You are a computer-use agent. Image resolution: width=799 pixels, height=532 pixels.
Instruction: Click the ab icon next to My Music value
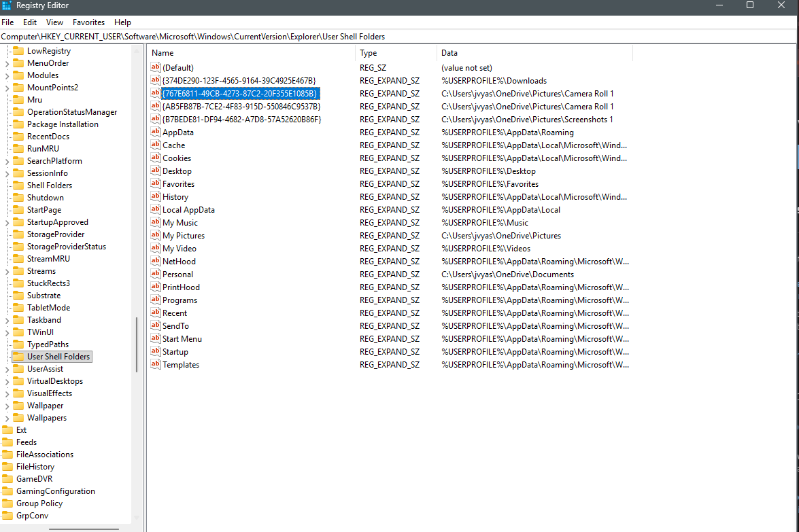click(x=156, y=222)
